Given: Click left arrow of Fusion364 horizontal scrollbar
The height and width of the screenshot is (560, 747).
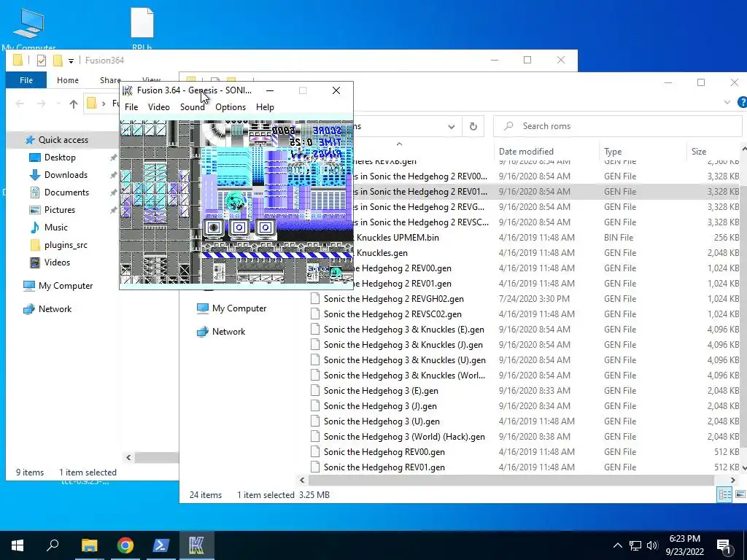Looking at the screenshot, I should (x=128, y=458).
